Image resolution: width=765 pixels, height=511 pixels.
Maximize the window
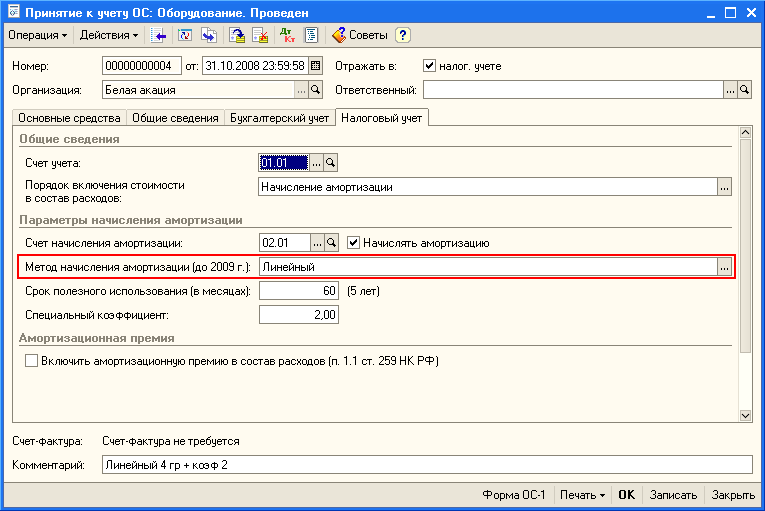tap(730, 13)
